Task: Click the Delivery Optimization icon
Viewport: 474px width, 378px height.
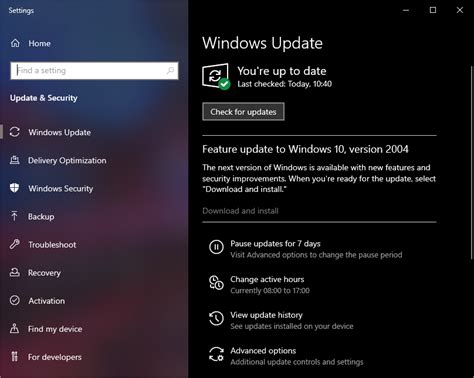Action: (15, 160)
